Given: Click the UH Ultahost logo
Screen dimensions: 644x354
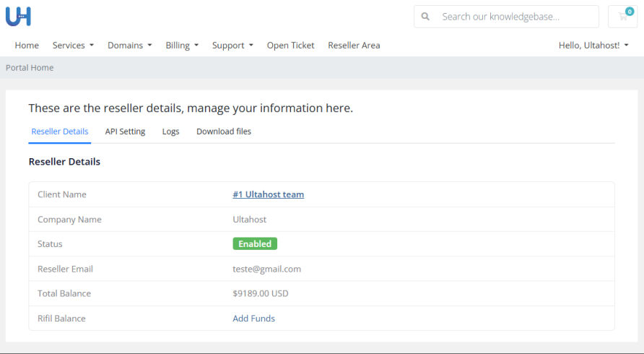Looking at the screenshot, I should click(18, 16).
